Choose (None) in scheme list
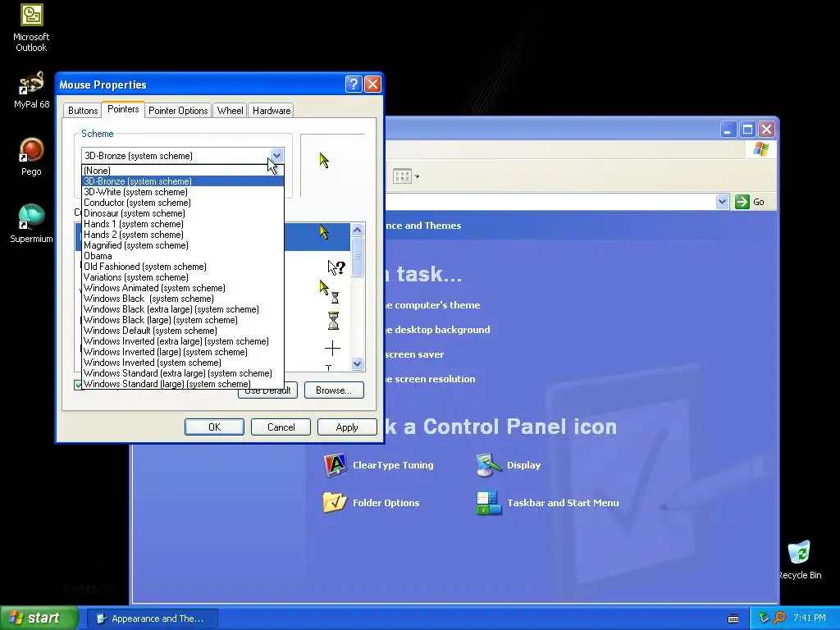840x630 pixels. tap(183, 171)
